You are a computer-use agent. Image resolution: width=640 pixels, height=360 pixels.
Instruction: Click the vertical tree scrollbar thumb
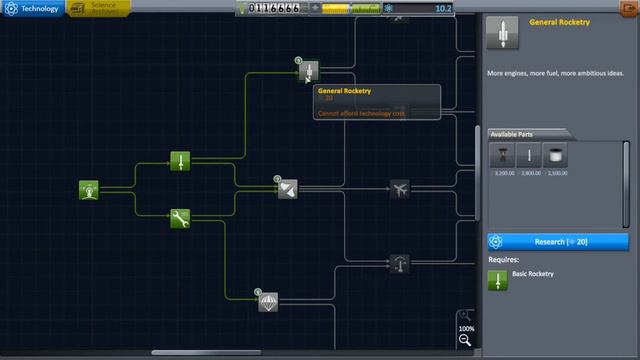477,173
